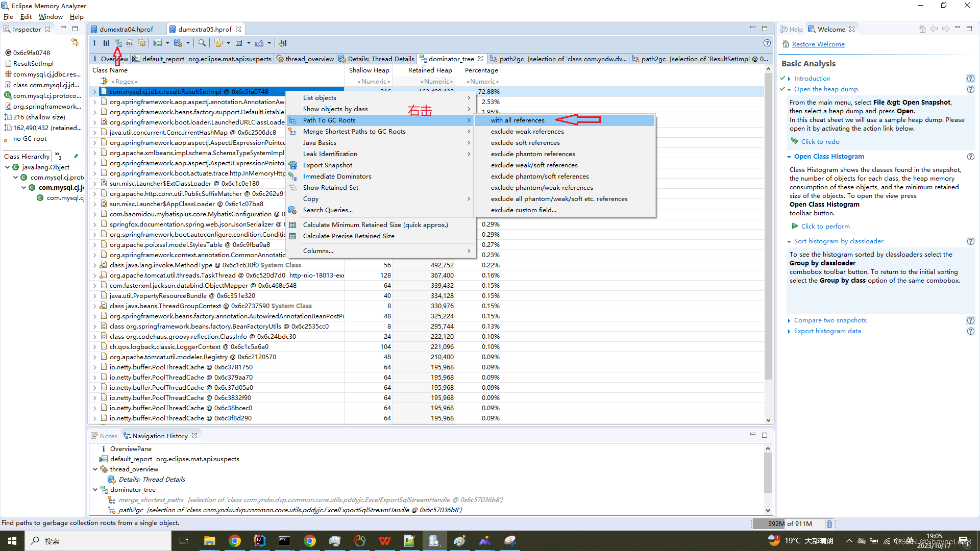980x551 pixels.
Task: Select 'exclude weak references' submenu item
Action: [x=527, y=132]
